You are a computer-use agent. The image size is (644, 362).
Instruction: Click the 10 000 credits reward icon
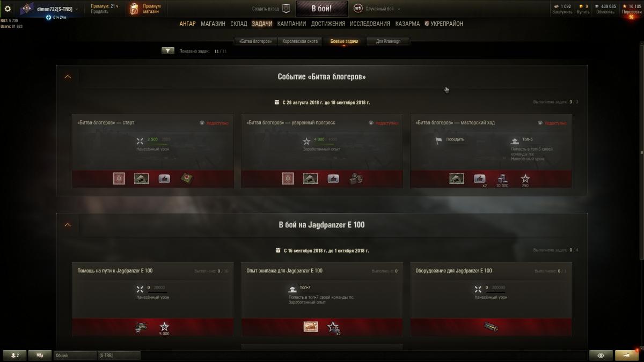tap(502, 180)
